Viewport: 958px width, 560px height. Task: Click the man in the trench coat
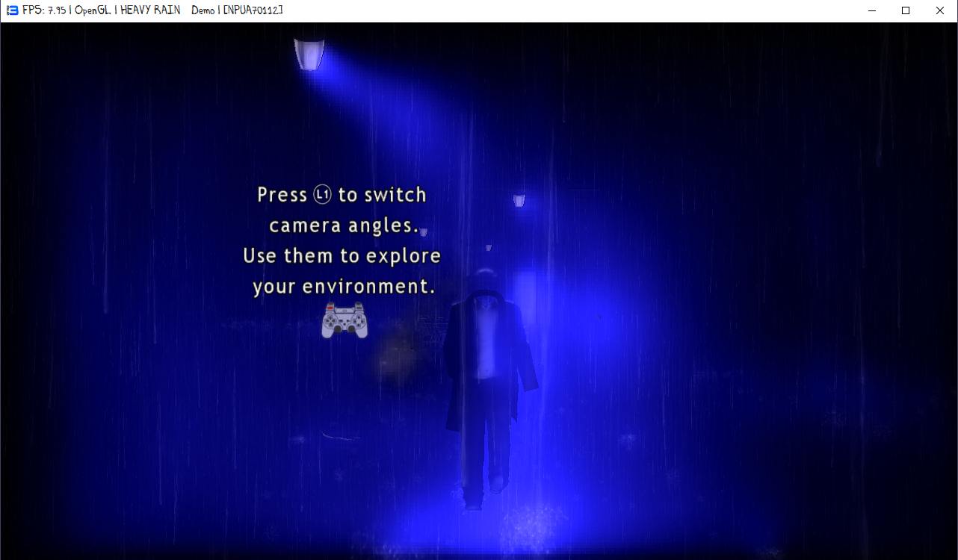click(x=489, y=389)
